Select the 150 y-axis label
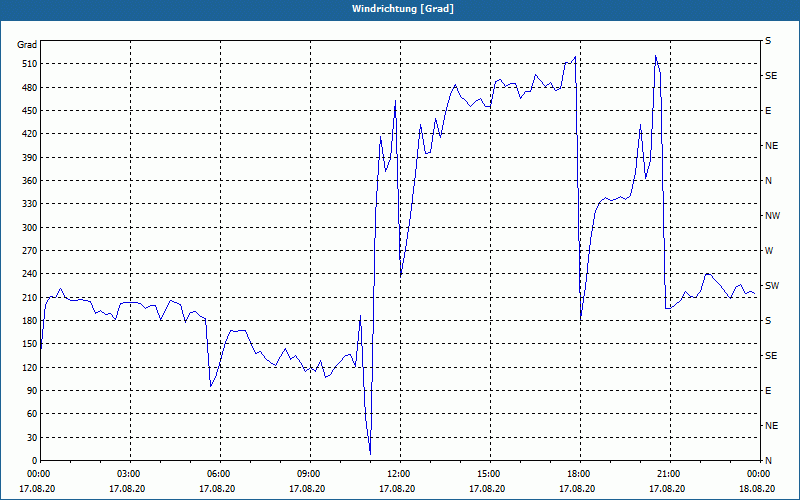The width and height of the screenshot is (800, 500). (x=28, y=344)
